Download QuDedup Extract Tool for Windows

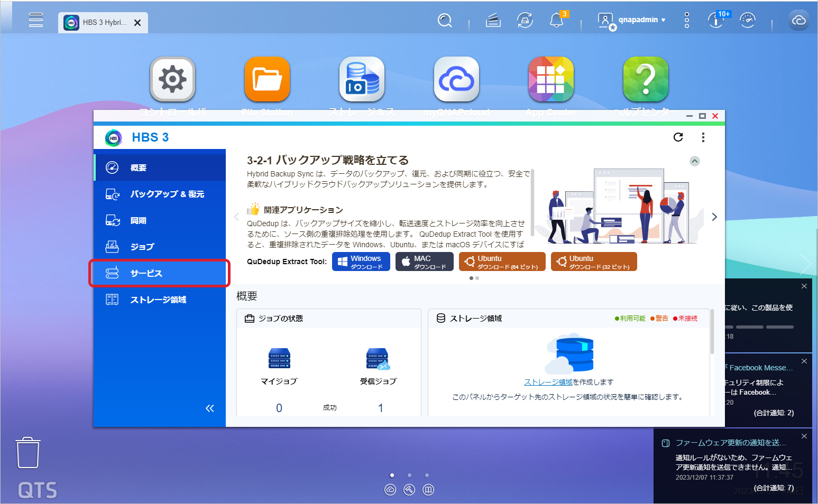361,262
